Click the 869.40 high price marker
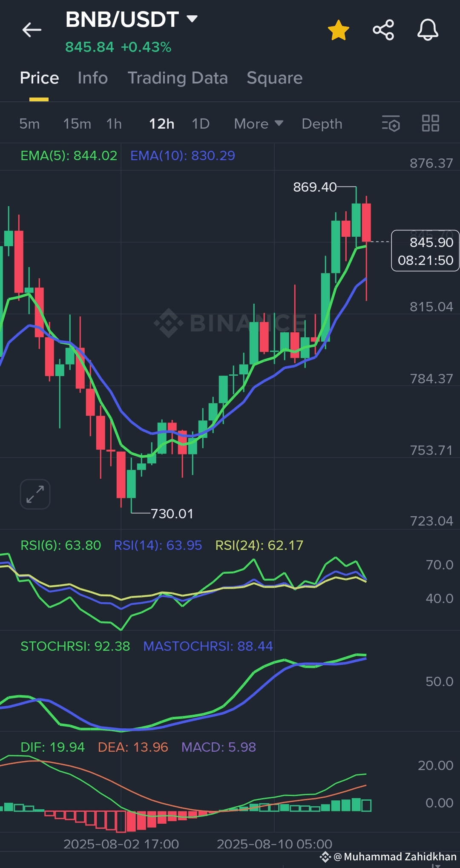 point(315,187)
